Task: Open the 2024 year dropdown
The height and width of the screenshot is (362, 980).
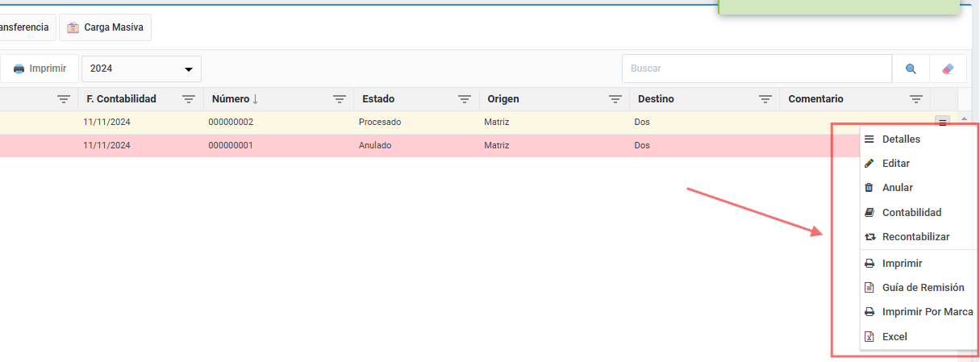Action: click(141, 69)
